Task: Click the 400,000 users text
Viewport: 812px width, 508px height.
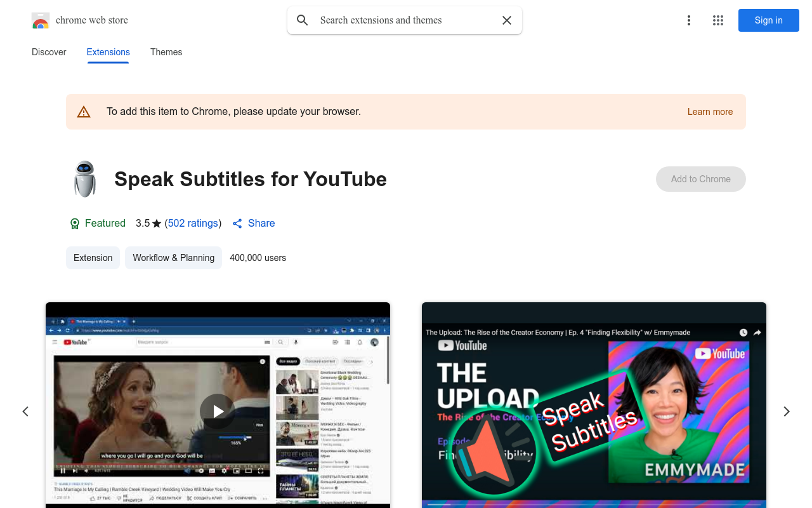Action: click(x=258, y=258)
